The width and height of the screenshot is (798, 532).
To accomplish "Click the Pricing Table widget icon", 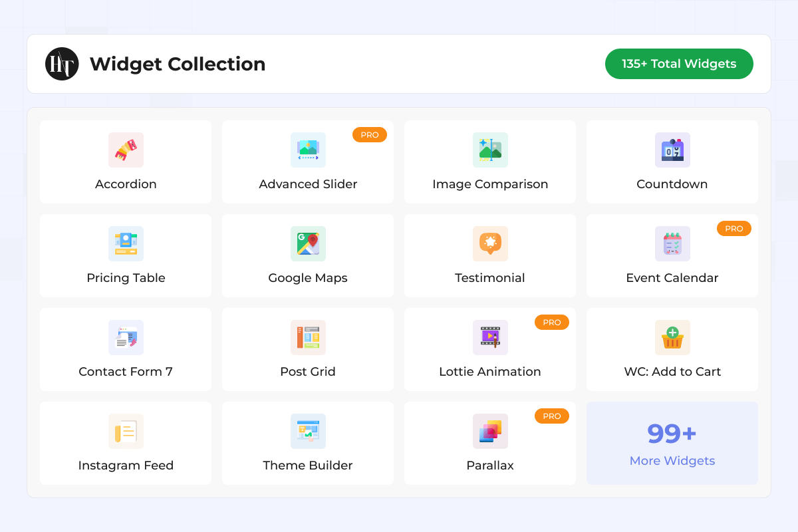I will (x=126, y=243).
